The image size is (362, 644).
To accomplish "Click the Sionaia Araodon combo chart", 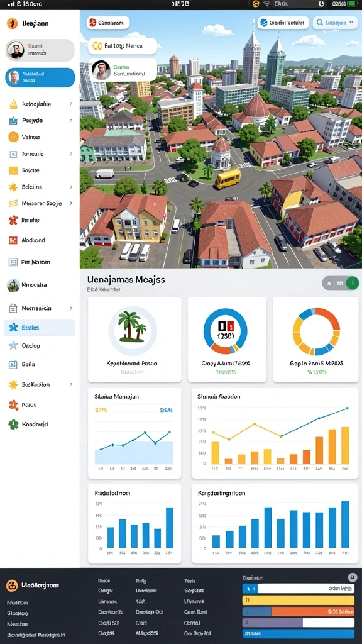I will (x=275, y=433).
